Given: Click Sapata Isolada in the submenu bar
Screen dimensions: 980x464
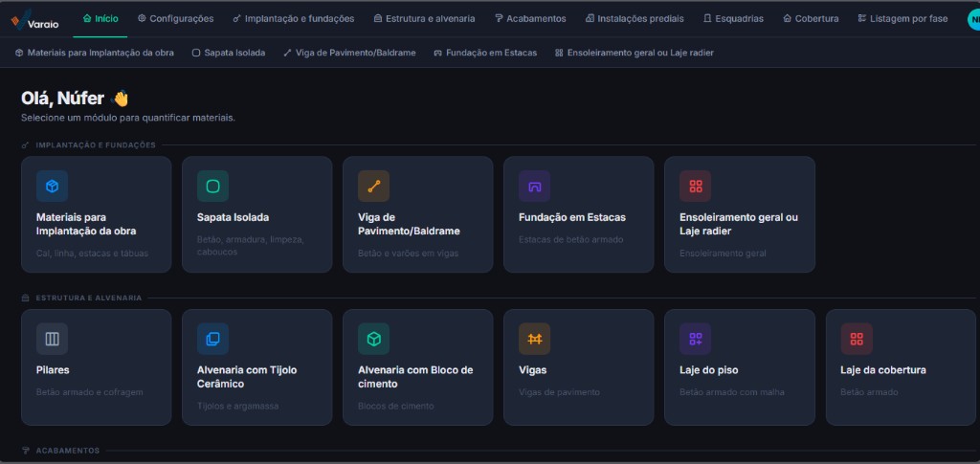Looking at the screenshot, I should [229, 53].
